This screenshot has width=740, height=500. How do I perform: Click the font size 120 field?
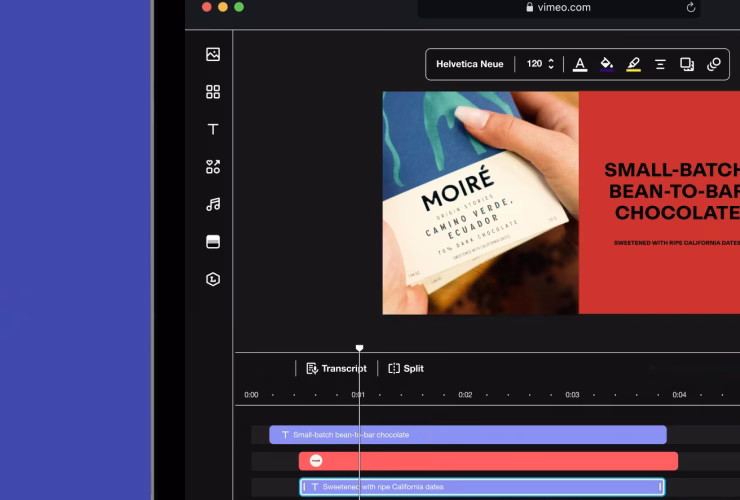[x=534, y=64]
